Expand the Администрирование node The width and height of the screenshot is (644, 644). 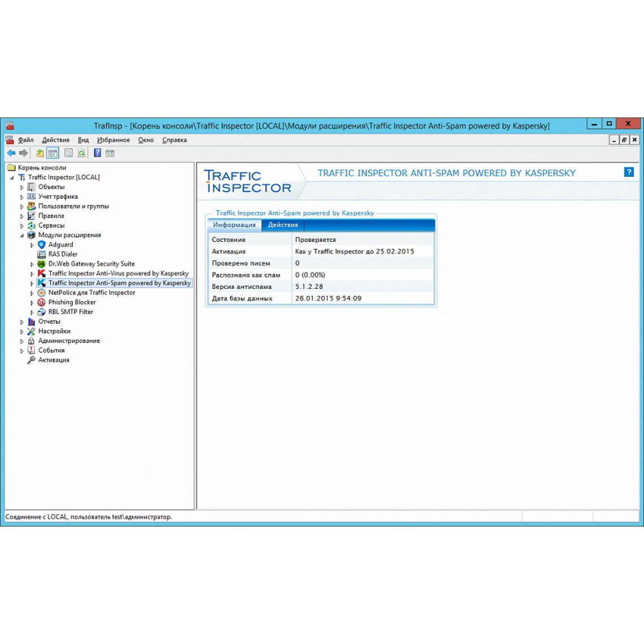click(x=22, y=341)
